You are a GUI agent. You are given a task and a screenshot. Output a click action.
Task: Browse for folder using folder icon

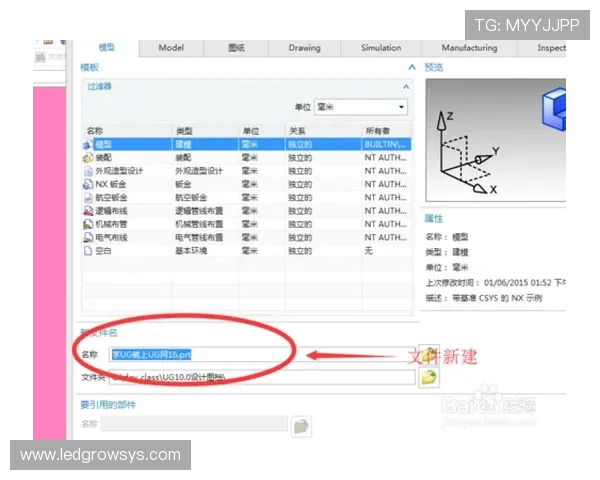click(x=429, y=377)
